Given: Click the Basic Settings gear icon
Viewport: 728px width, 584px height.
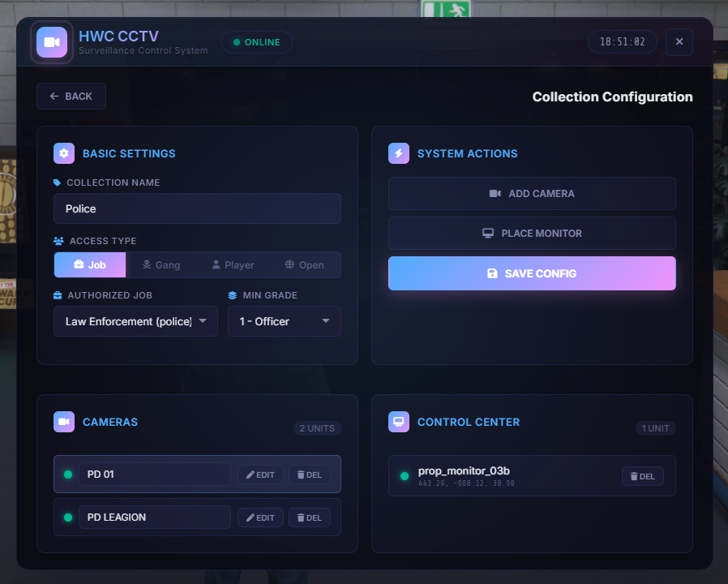Looking at the screenshot, I should pyautogui.click(x=64, y=153).
